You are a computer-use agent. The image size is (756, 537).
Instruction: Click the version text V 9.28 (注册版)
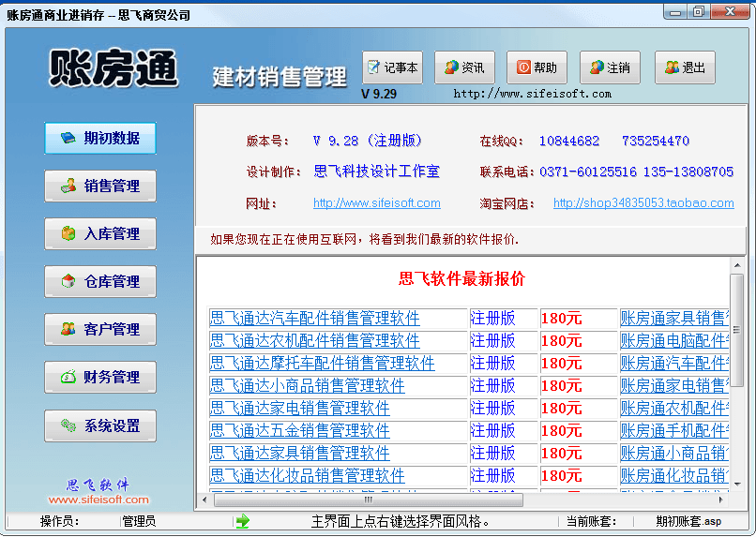[368, 142]
